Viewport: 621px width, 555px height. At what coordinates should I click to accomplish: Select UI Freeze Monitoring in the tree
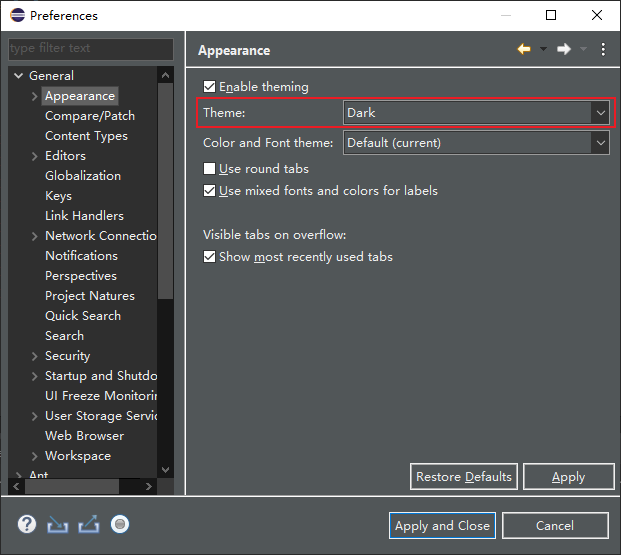click(x=101, y=396)
